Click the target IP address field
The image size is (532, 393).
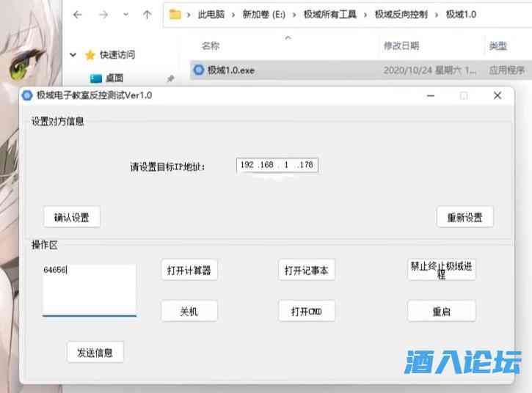click(x=277, y=165)
